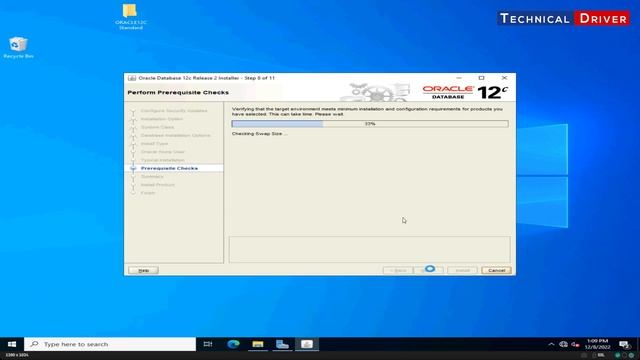Select the Typical Installation step
The width and height of the screenshot is (640, 360).
[162, 160]
